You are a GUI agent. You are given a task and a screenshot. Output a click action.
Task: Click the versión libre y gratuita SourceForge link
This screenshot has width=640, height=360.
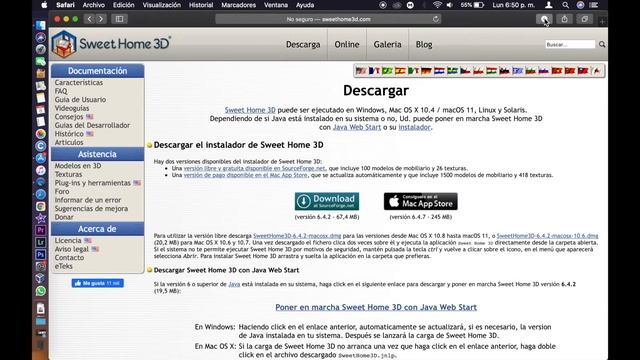pyautogui.click(x=254, y=168)
